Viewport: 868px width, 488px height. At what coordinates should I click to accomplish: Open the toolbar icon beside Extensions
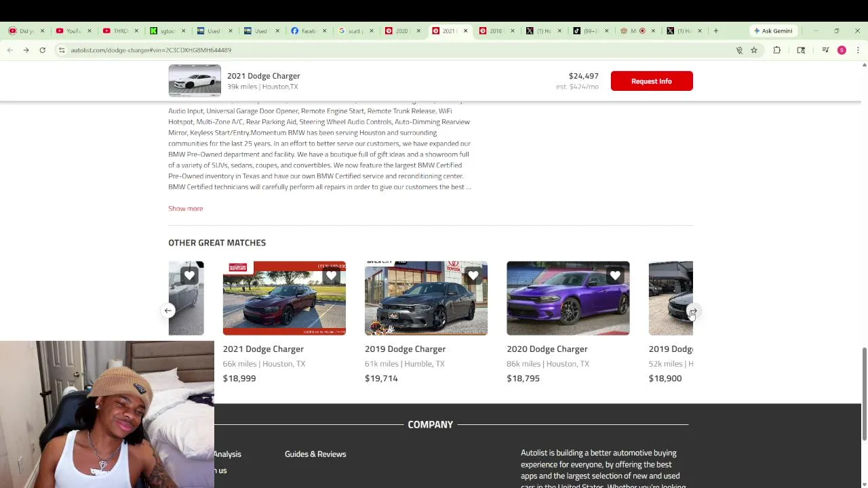point(801,50)
